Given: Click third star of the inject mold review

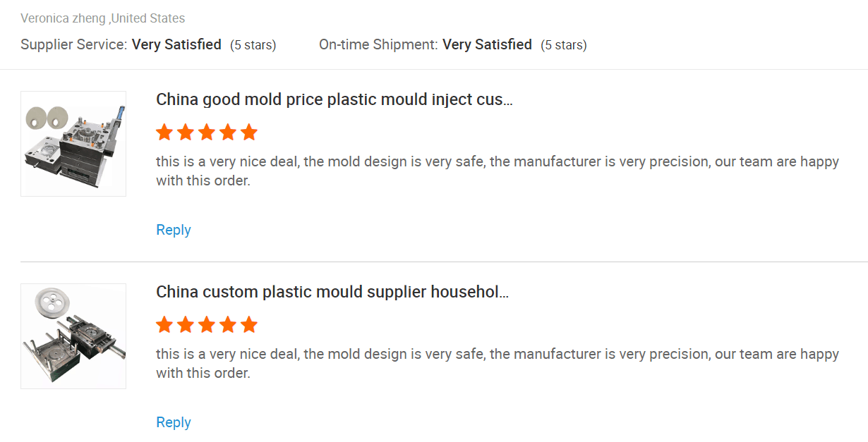Looking at the screenshot, I should point(207,133).
